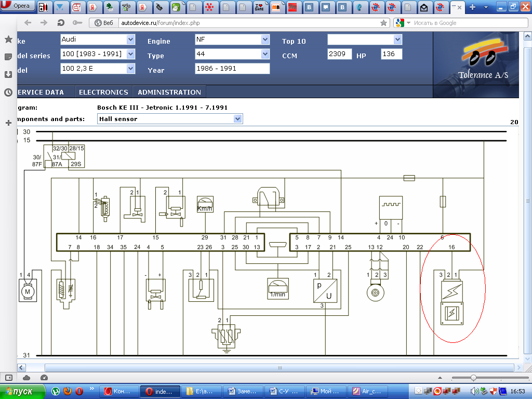This screenshot has height=399, width=532.
Task: Add a panel with the sidebar plus icon
Action: (x=8, y=123)
